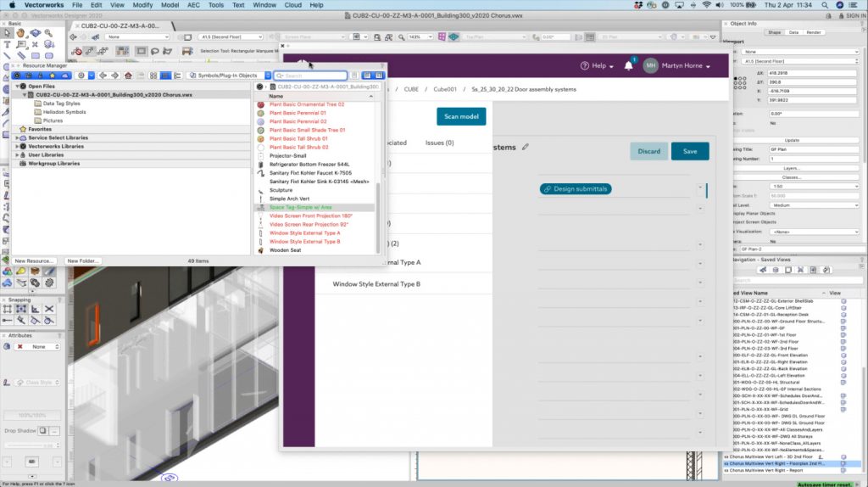Expand the Service Select Libraries node
Image resolution: width=868 pixels, height=487 pixels.
point(17,138)
